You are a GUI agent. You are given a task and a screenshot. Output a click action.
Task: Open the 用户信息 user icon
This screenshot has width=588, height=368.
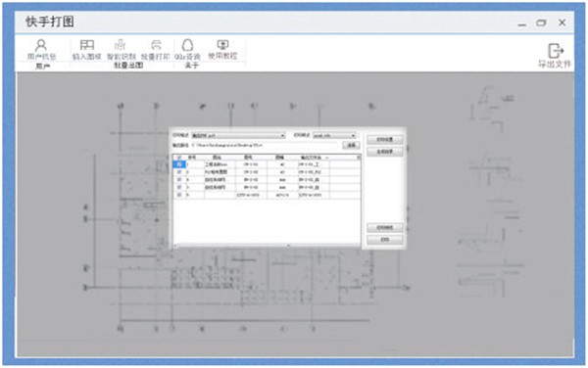(41, 49)
